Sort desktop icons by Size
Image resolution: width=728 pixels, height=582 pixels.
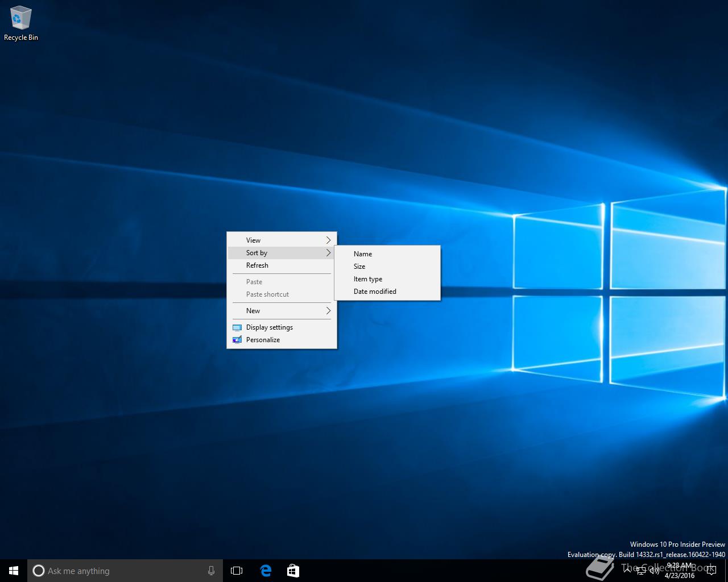click(x=387, y=267)
